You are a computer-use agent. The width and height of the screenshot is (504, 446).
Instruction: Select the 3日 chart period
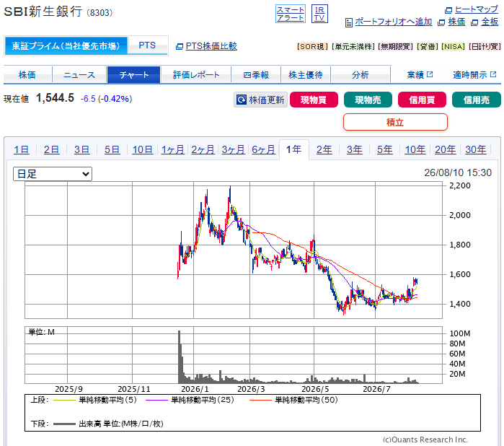click(82, 149)
